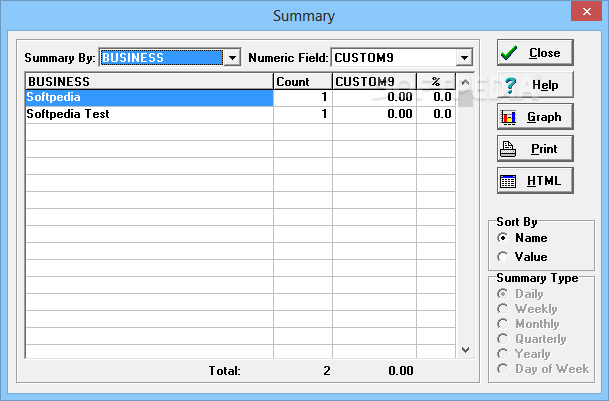The image size is (609, 401).
Task: Click the Close button with green checkmark
Action: coord(535,52)
